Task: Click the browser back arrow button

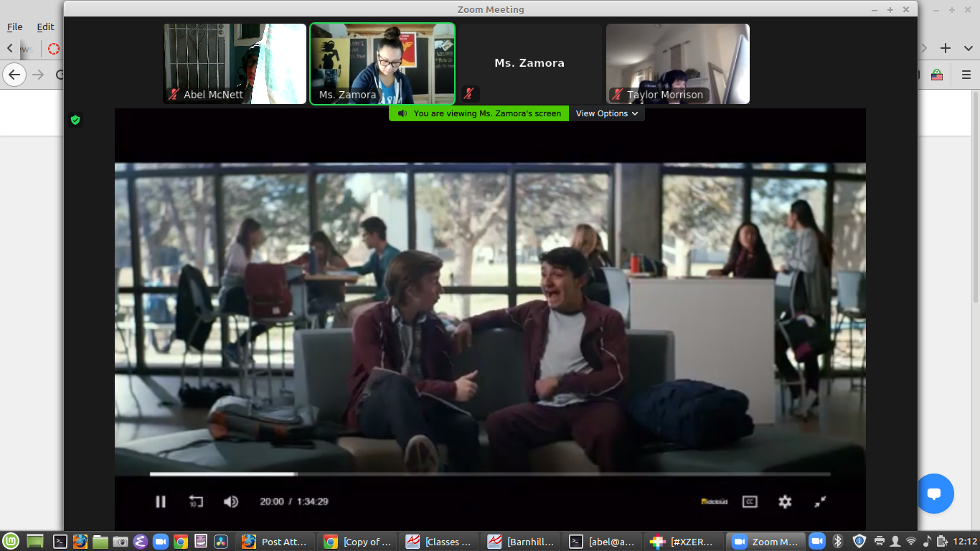Action: [x=14, y=75]
